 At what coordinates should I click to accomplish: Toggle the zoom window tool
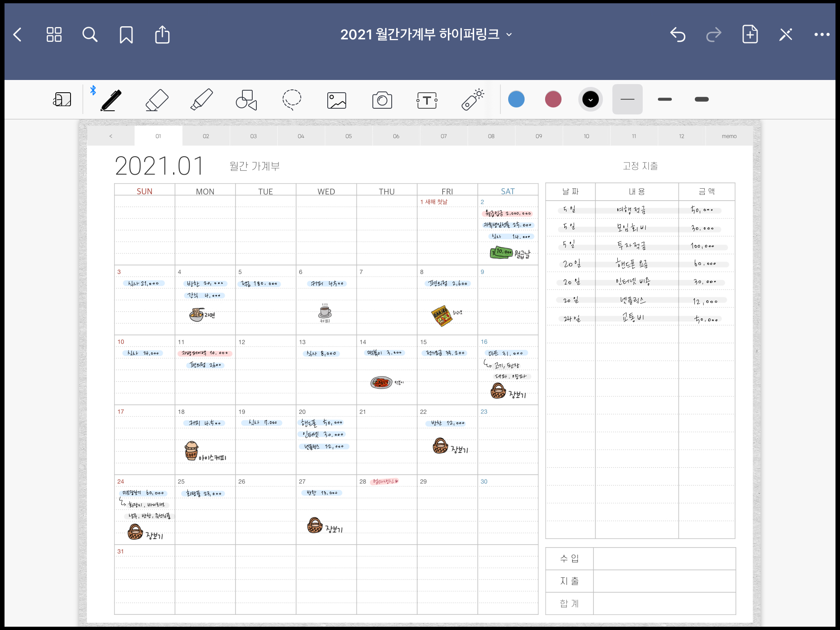click(x=62, y=100)
